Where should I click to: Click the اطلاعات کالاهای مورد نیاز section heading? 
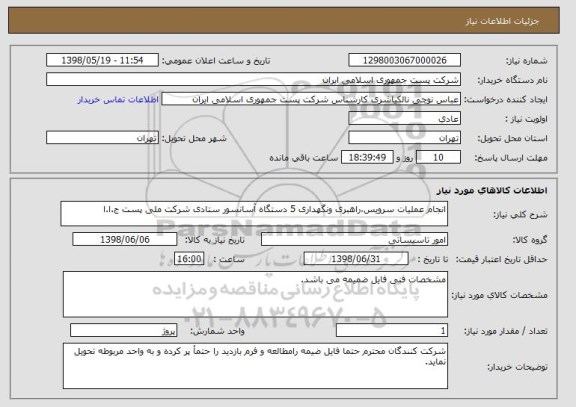pyautogui.click(x=492, y=190)
